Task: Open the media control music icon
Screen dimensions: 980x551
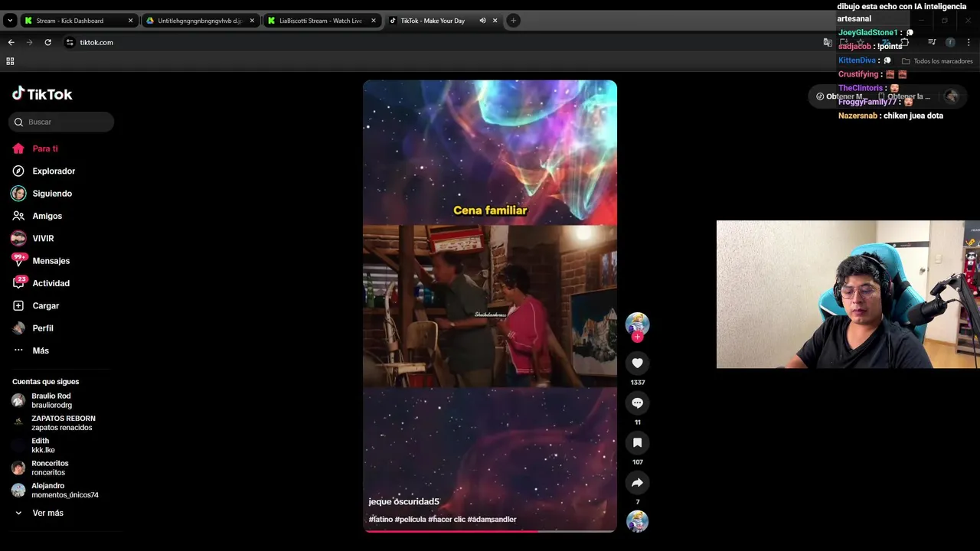Action: click(932, 42)
